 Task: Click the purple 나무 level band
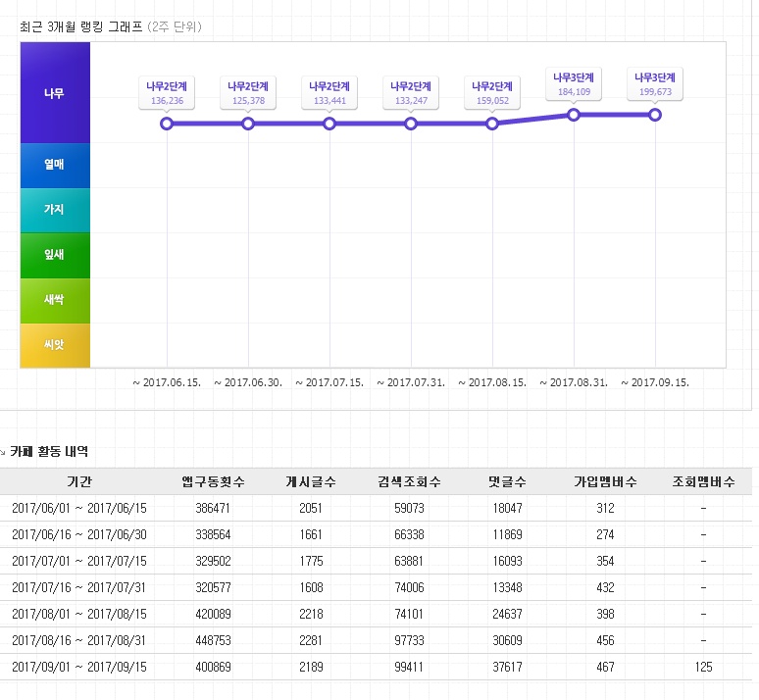tap(55, 93)
